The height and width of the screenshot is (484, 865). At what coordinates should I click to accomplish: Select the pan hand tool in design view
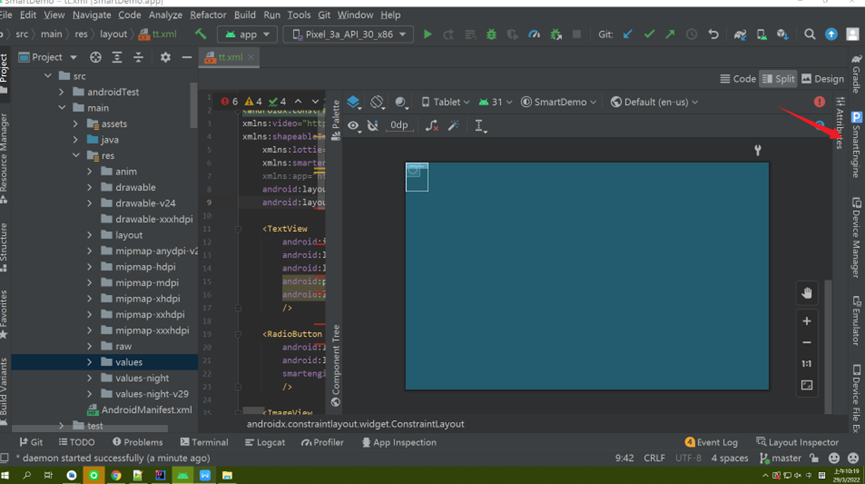click(x=806, y=293)
